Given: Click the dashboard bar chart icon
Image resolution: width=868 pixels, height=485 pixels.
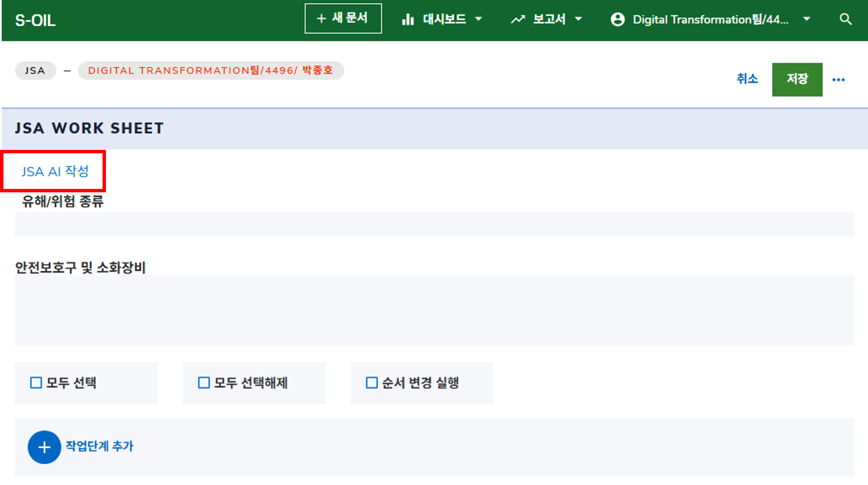Looking at the screenshot, I should click(x=408, y=20).
